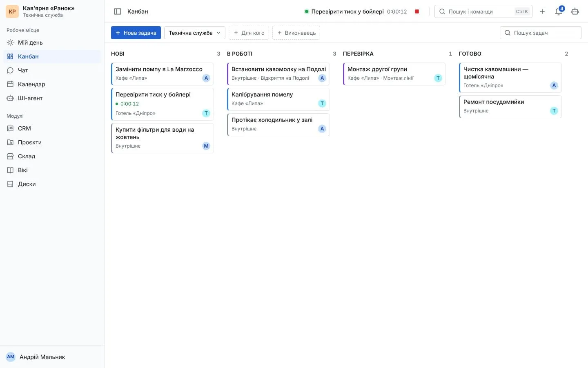Viewport: 588px width, 368px height.
Task: Open card «Ремонт посудомийки»
Action: (x=510, y=107)
